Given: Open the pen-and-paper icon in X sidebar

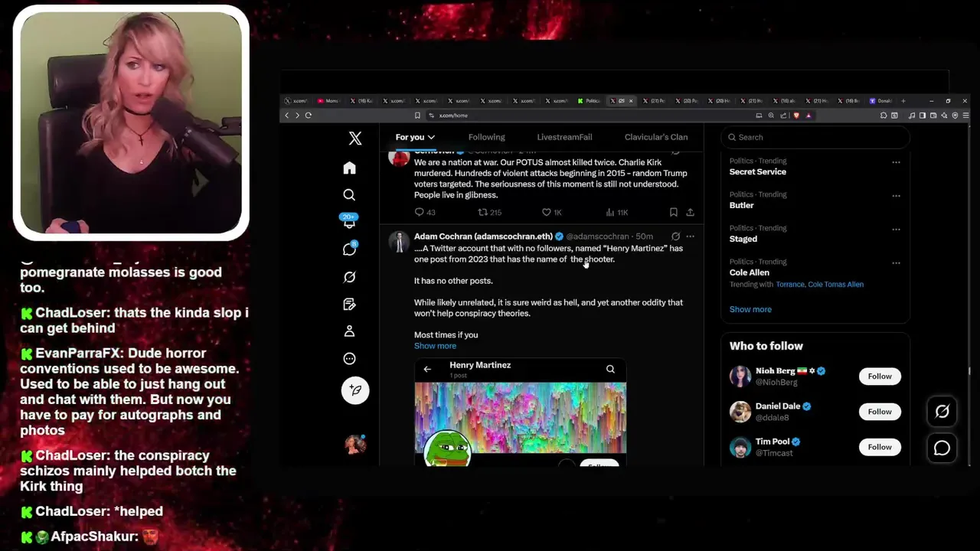Looking at the screenshot, I should pos(349,304).
